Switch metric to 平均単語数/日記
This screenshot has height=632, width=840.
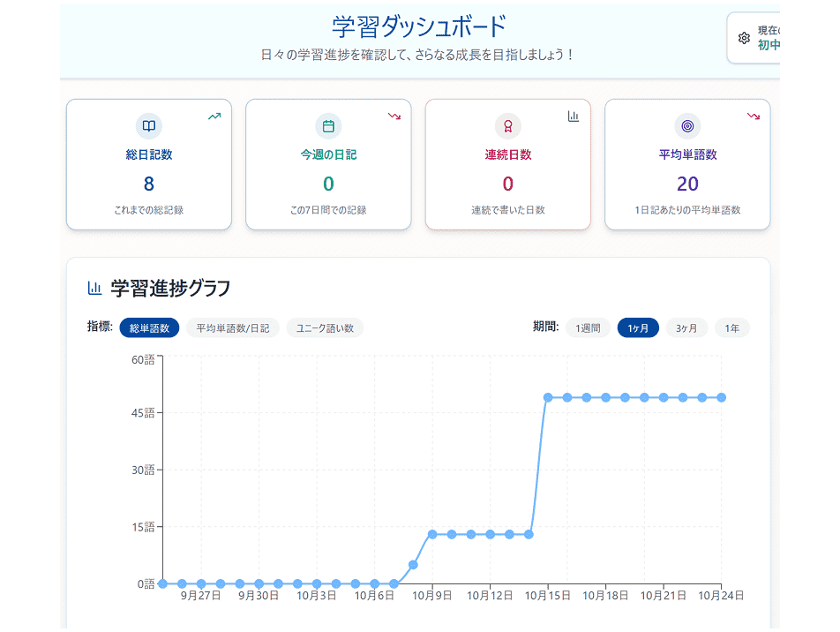point(232,328)
